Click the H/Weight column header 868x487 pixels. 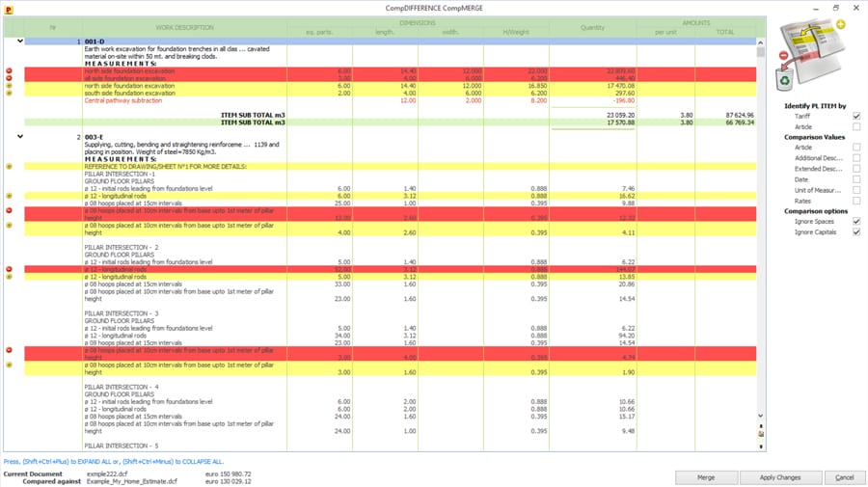tap(516, 32)
